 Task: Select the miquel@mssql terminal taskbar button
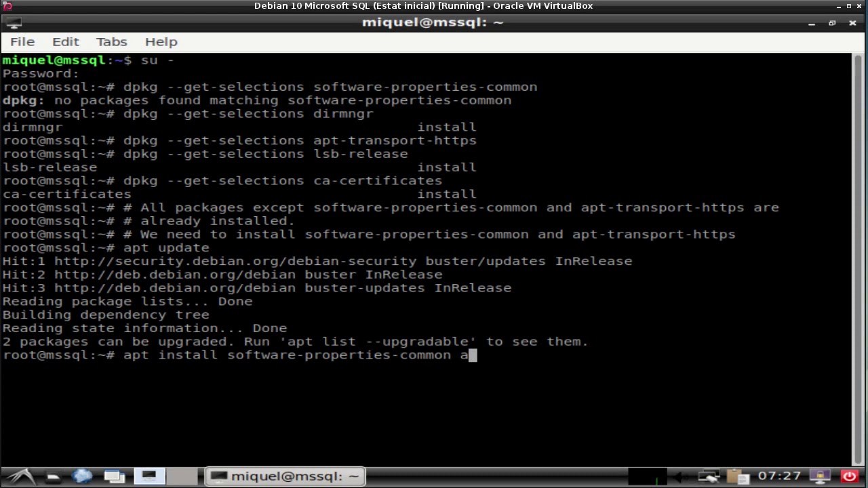click(x=285, y=476)
